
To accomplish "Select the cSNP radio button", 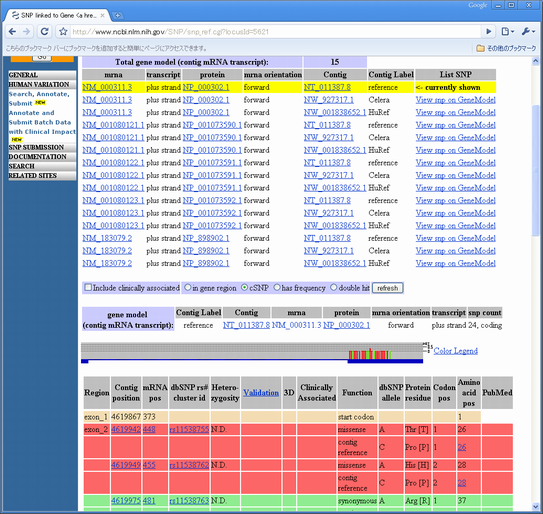I will tap(244, 287).
